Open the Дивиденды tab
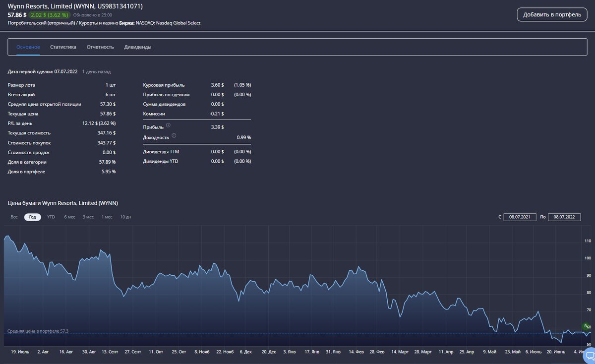 click(x=138, y=47)
